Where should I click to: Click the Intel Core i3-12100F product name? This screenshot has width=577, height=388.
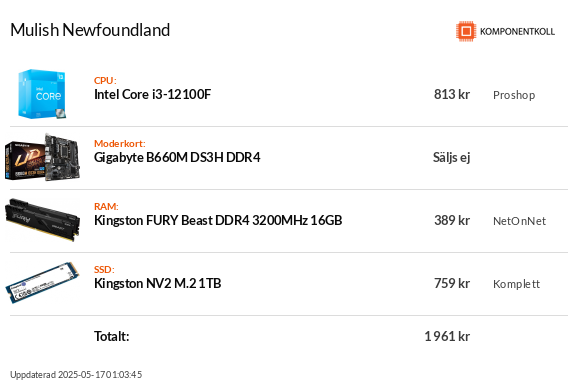(153, 95)
